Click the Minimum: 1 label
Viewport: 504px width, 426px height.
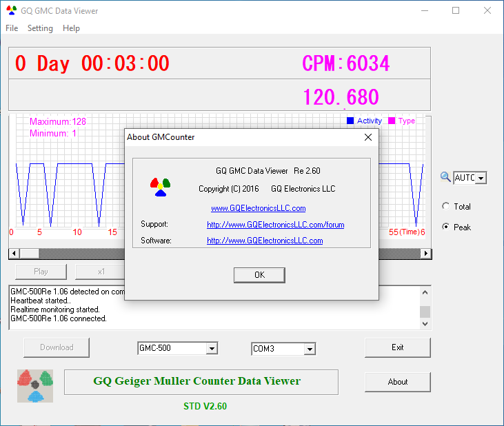pyautogui.click(x=53, y=133)
